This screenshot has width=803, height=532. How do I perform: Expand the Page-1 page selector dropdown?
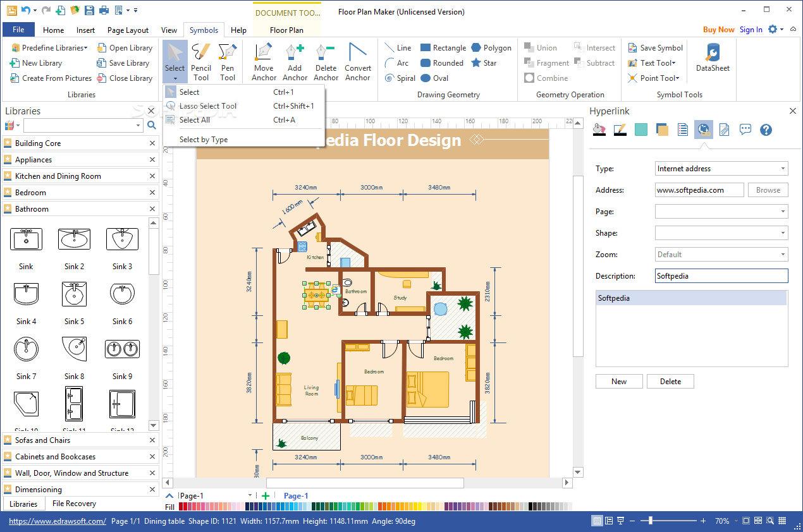click(x=250, y=496)
